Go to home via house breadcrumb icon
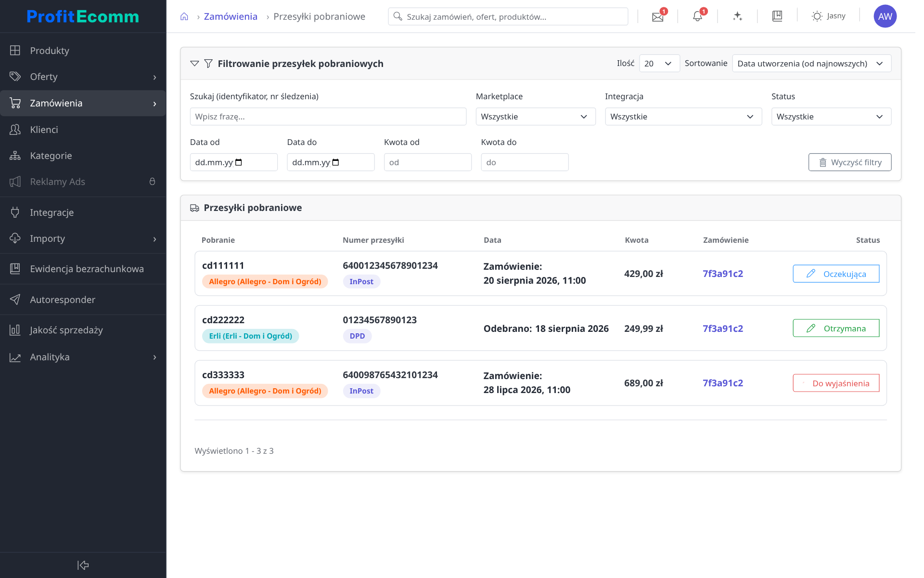 tap(184, 17)
